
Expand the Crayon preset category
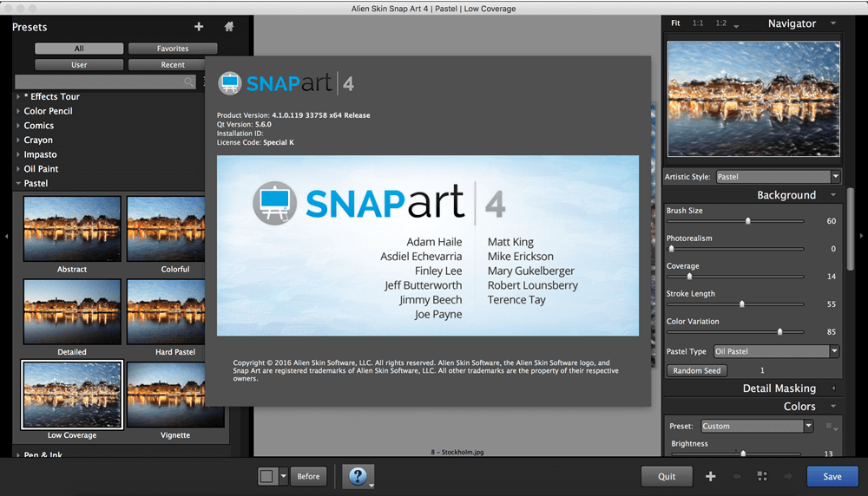tap(18, 140)
